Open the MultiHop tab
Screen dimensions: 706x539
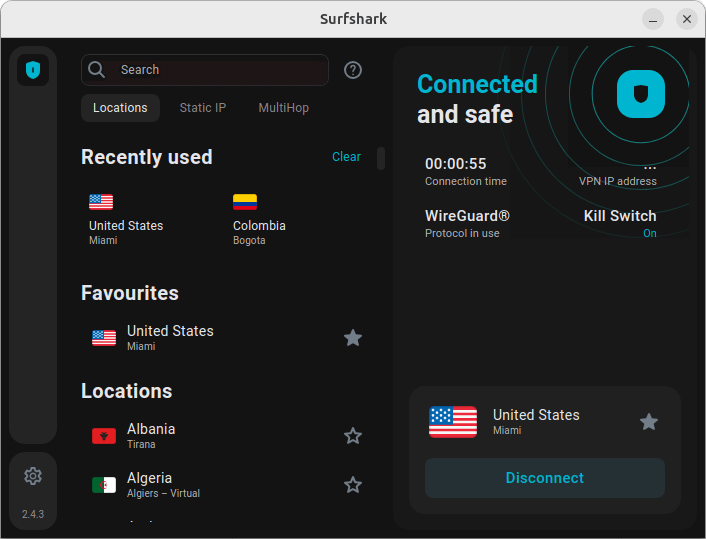[284, 108]
